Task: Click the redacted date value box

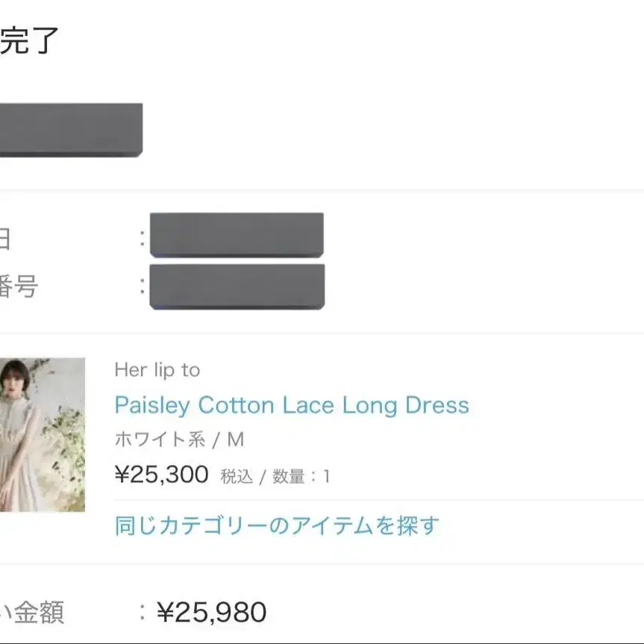Action: pos(237,235)
